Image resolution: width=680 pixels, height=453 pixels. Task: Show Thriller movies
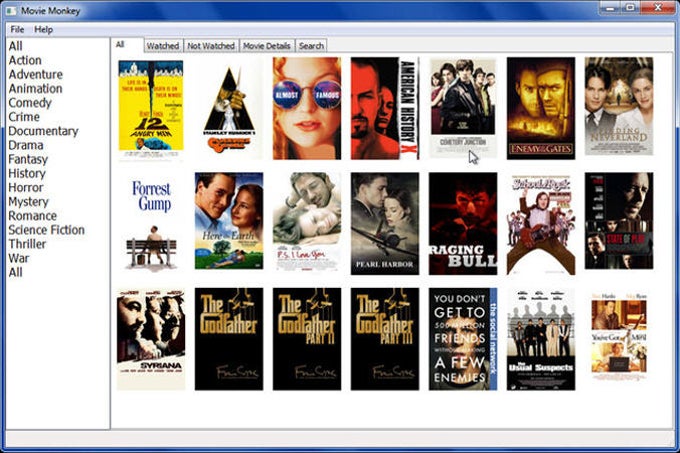click(x=27, y=244)
